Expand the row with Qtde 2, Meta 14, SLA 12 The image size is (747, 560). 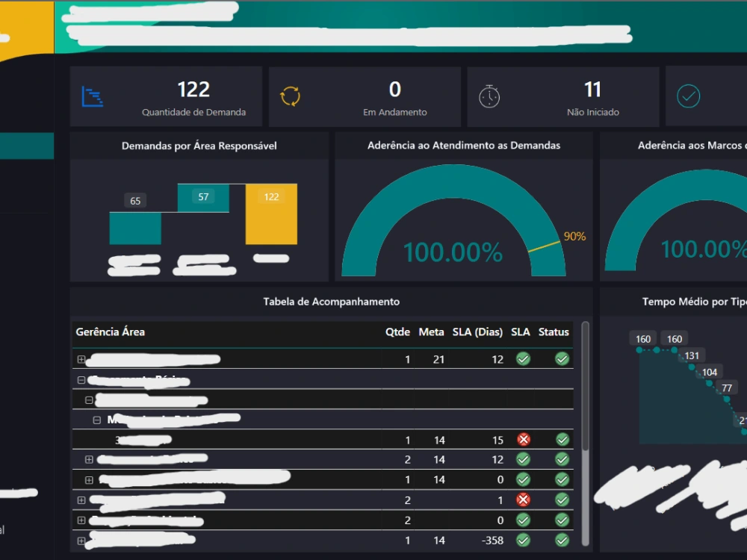89,459
